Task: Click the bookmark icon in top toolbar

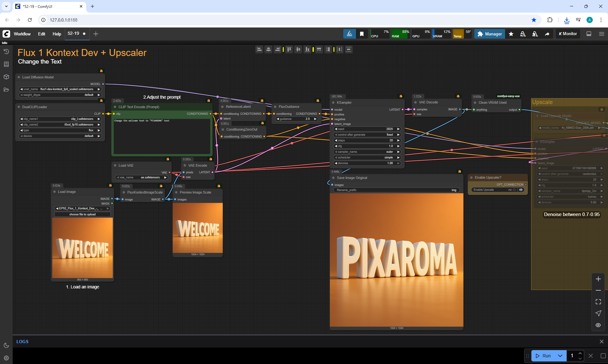Action: [x=362, y=34]
